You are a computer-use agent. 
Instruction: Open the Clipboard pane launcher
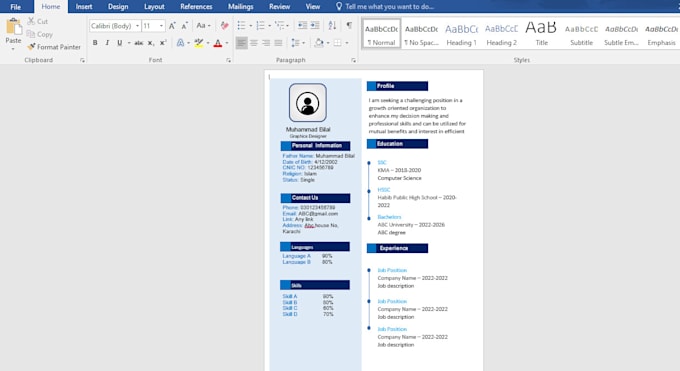tap(82, 60)
